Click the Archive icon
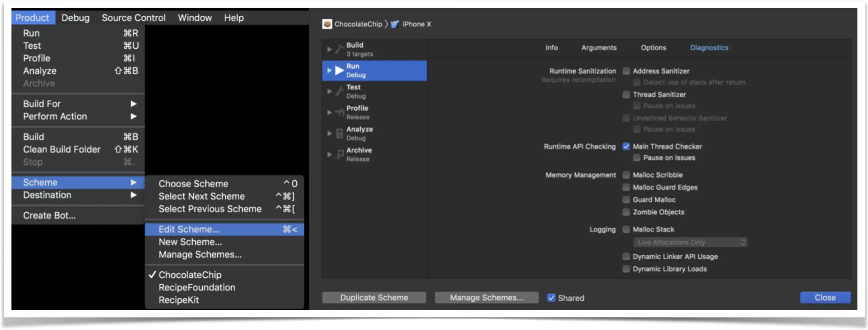The image size is (868, 330). pyautogui.click(x=339, y=155)
